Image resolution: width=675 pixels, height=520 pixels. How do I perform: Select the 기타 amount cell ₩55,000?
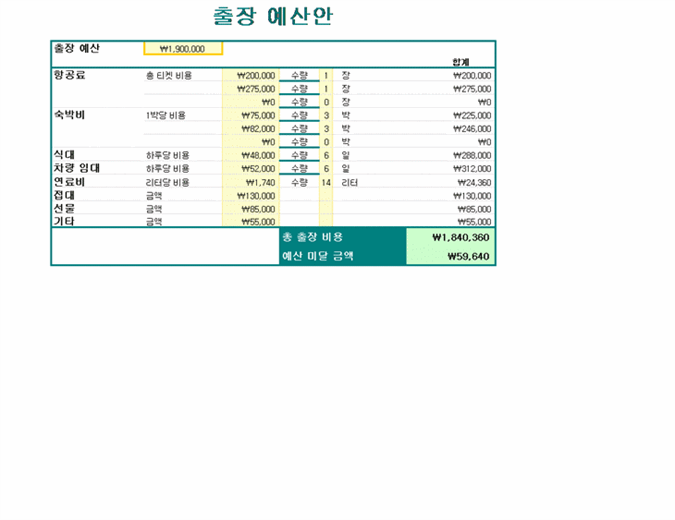pyautogui.click(x=250, y=222)
